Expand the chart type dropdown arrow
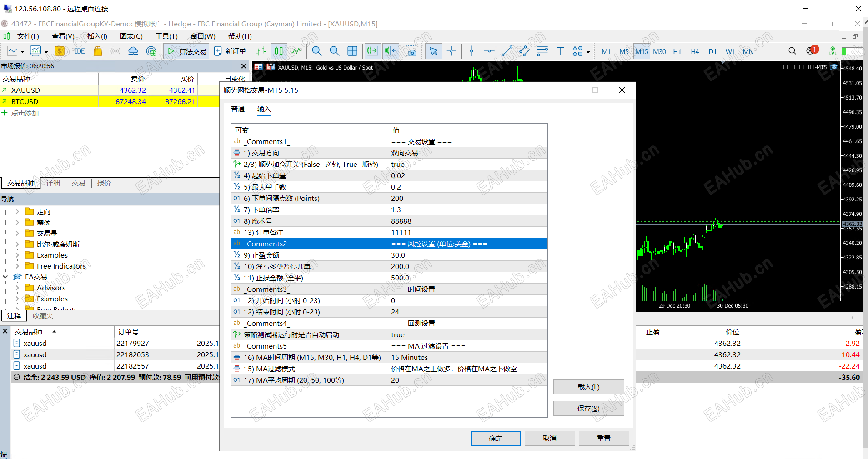Image resolution: width=868 pixels, height=459 pixels. [x=22, y=51]
